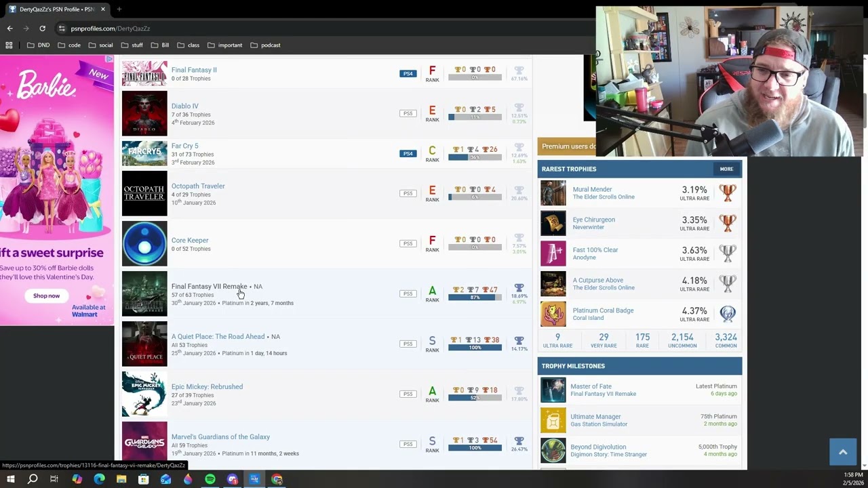
Task: Click the PS4 badge on Final Fantasy II row
Action: pyautogui.click(x=408, y=73)
